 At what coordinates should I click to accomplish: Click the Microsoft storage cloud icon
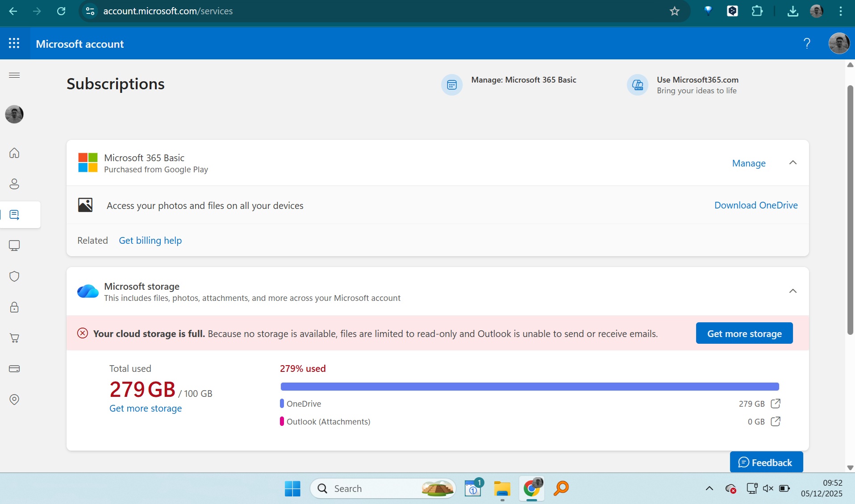click(x=88, y=291)
